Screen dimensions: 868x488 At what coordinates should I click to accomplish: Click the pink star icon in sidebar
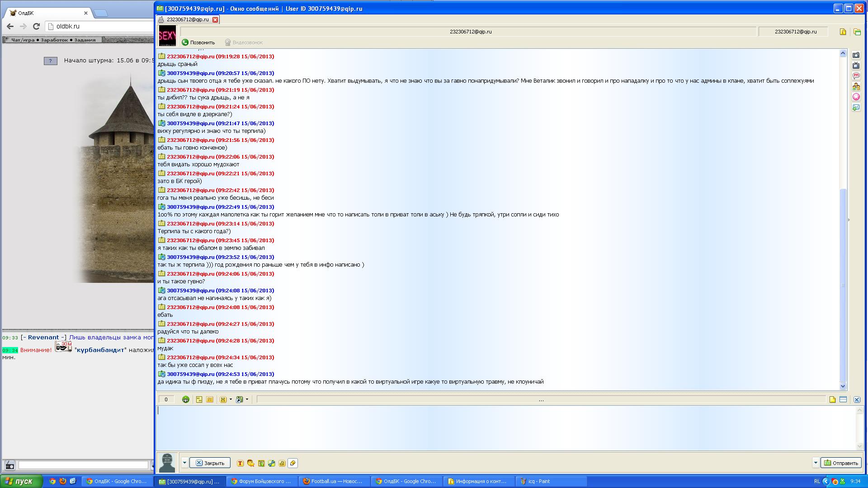856,97
